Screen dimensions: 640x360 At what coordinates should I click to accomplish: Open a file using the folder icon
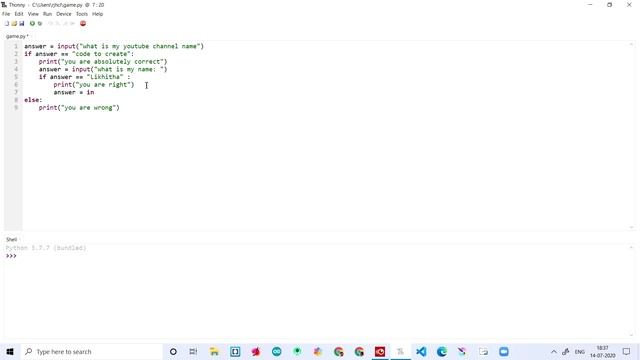(x=14, y=24)
